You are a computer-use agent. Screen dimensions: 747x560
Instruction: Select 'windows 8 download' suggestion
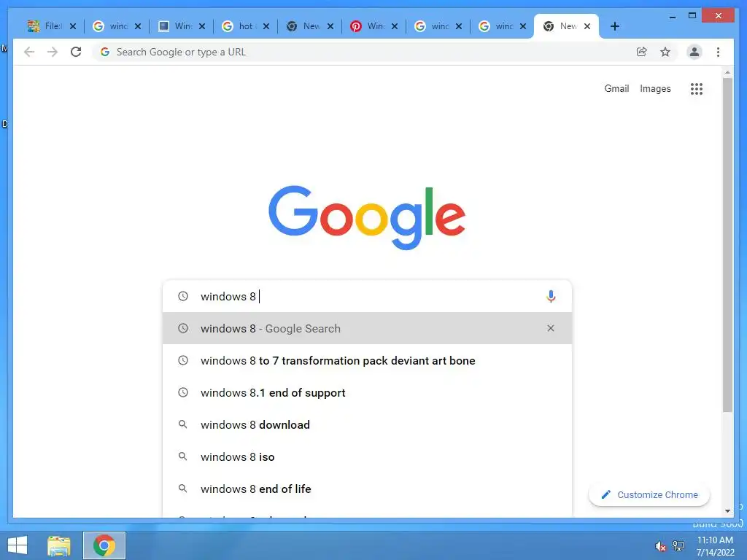[367, 424]
